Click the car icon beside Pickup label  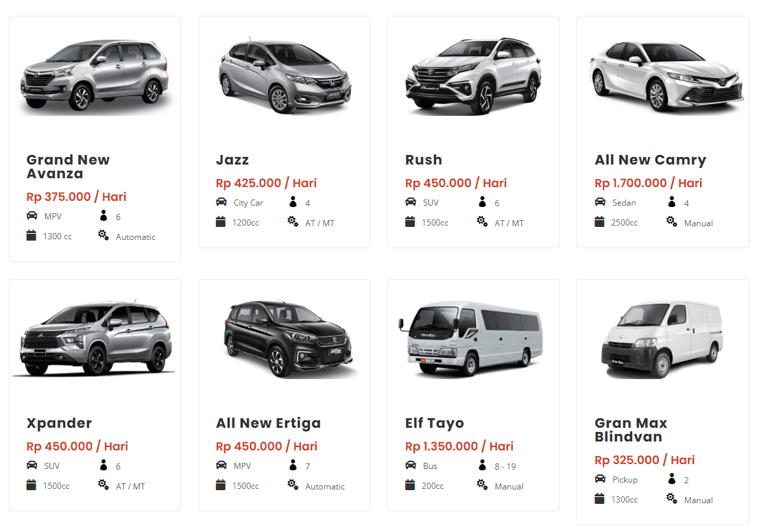[x=600, y=479]
